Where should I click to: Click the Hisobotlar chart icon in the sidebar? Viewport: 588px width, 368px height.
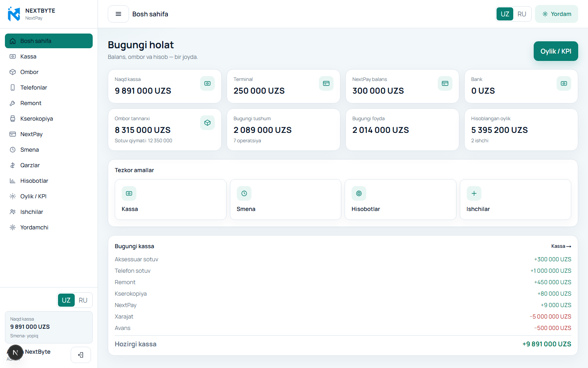click(13, 181)
